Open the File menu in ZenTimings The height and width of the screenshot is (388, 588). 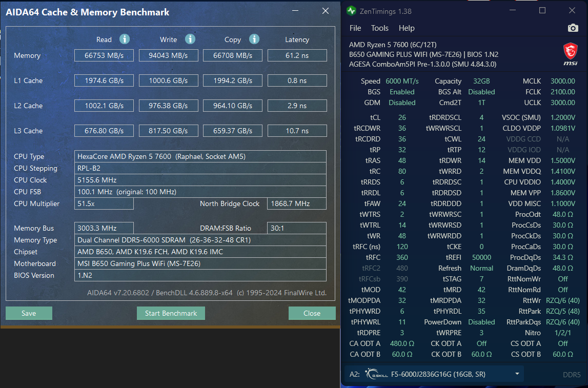point(355,28)
